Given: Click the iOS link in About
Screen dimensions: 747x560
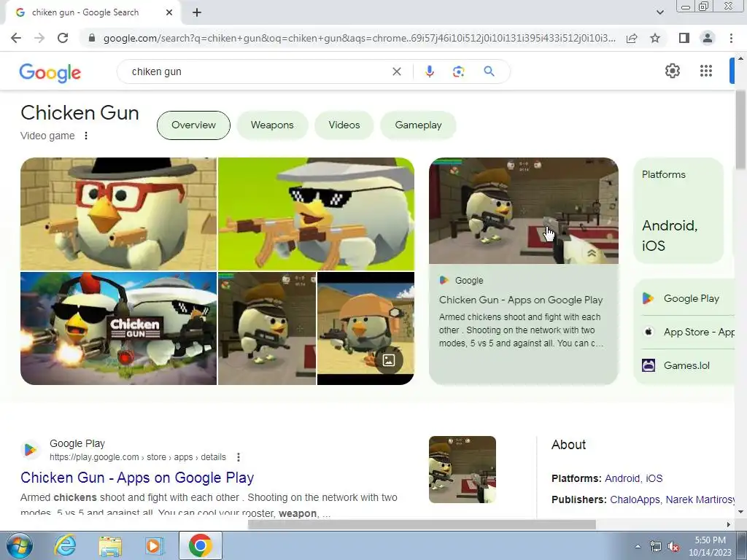Looking at the screenshot, I should (x=654, y=478).
